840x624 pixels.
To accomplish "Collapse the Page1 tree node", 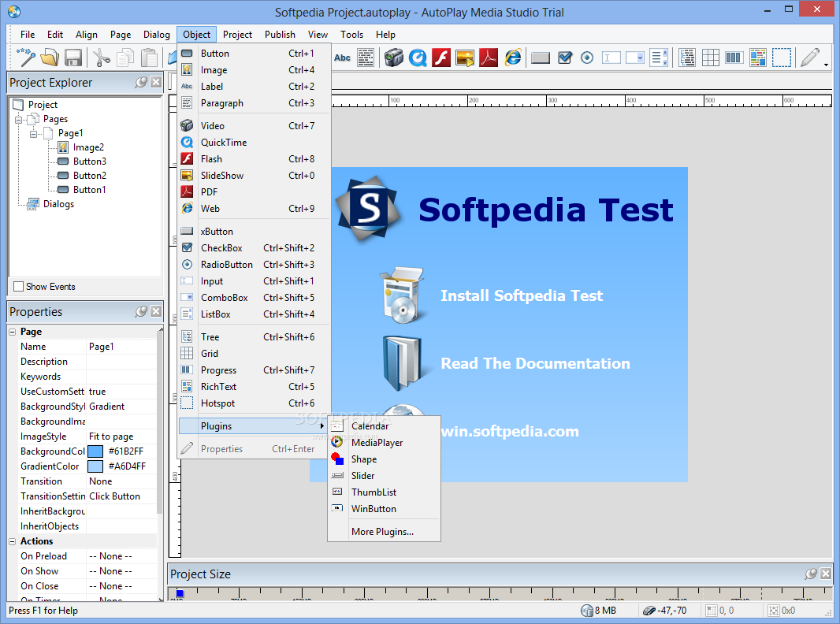I will pyautogui.click(x=33, y=134).
